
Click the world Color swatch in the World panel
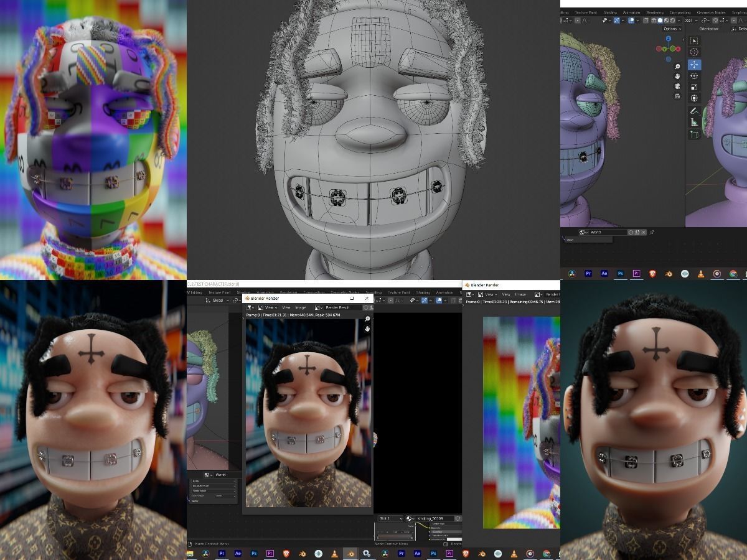219,496
